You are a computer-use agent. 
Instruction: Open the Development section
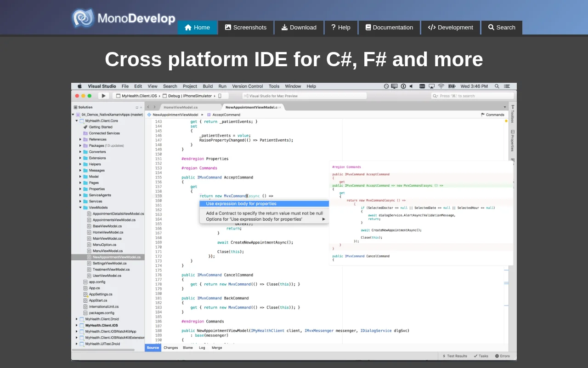pos(451,28)
